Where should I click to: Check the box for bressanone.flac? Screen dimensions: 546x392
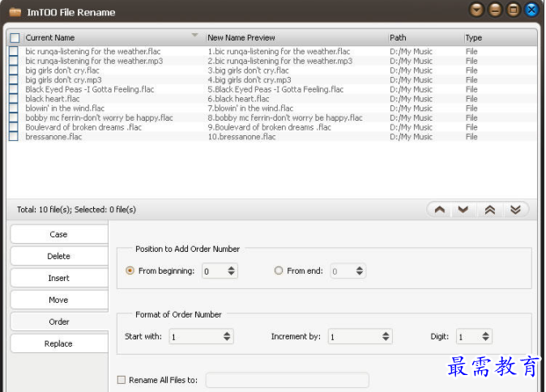pos(14,136)
